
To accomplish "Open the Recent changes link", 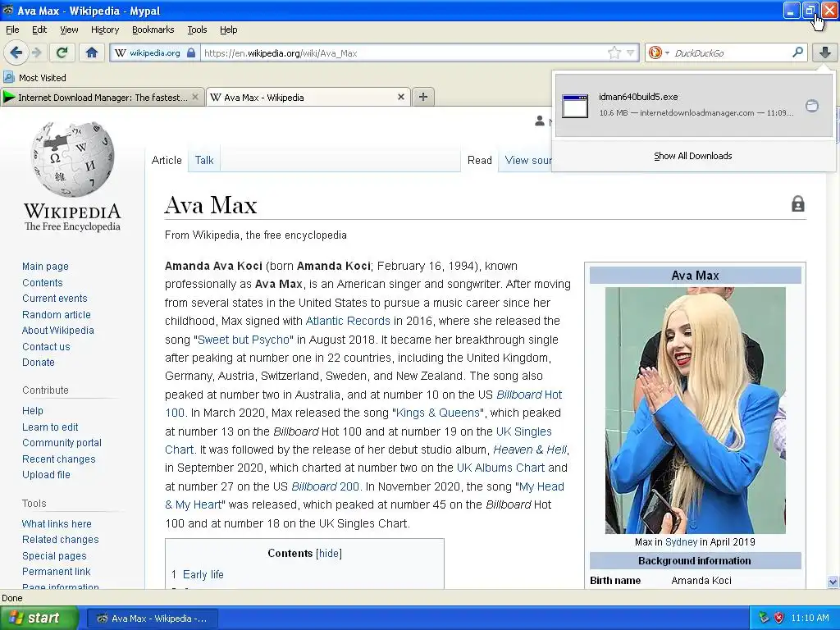I will [59, 459].
